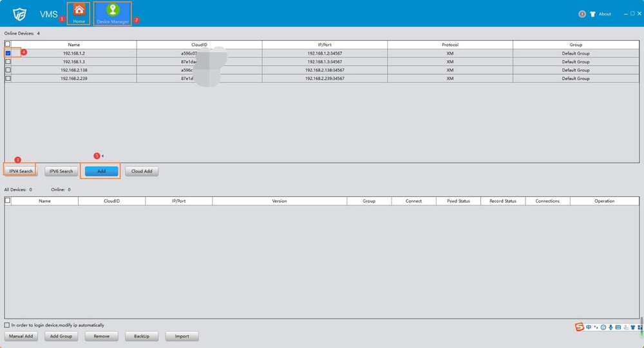Click the round info icon beside About
The image size is (644, 348).
pos(582,14)
